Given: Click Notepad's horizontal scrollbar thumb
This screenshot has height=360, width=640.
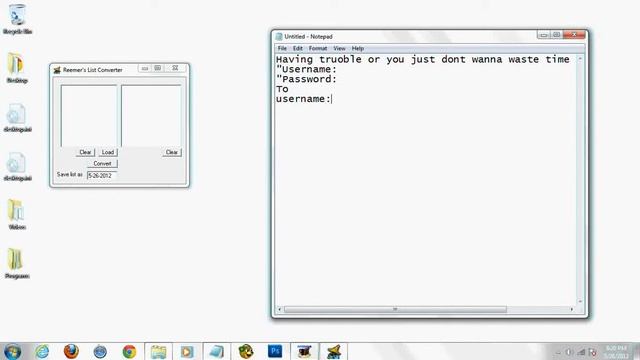Looking at the screenshot, I should [x=395, y=309].
